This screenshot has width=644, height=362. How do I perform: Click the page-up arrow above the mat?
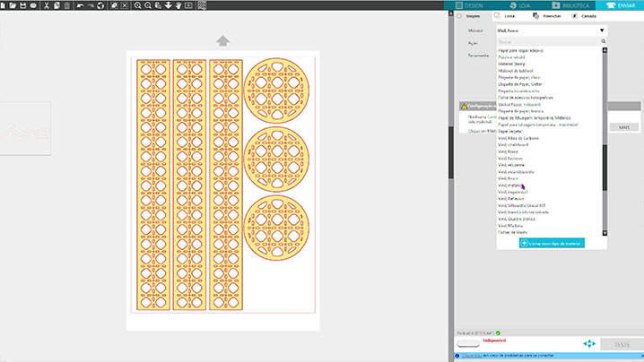click(x=222, y=40)
